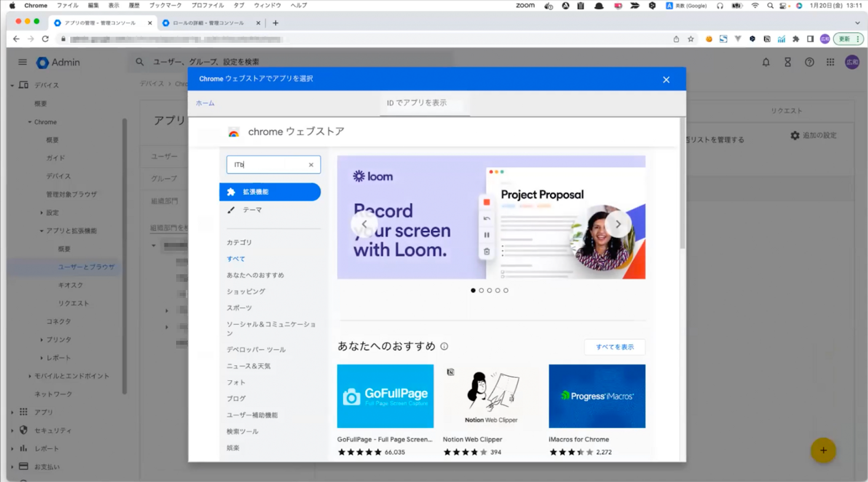
Task: Open the help question mark icon
Action: click(809, 62)
